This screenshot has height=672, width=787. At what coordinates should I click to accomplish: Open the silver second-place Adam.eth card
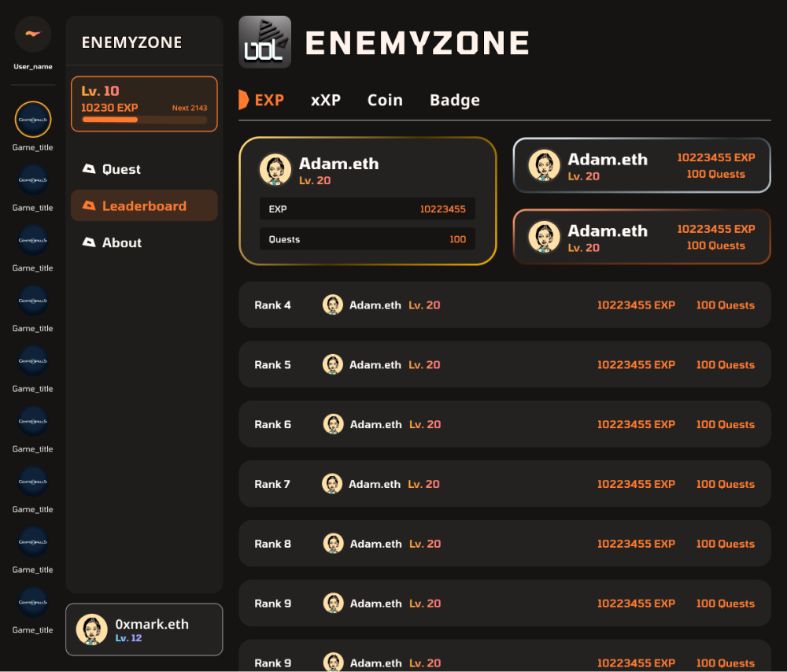[641, 166]
